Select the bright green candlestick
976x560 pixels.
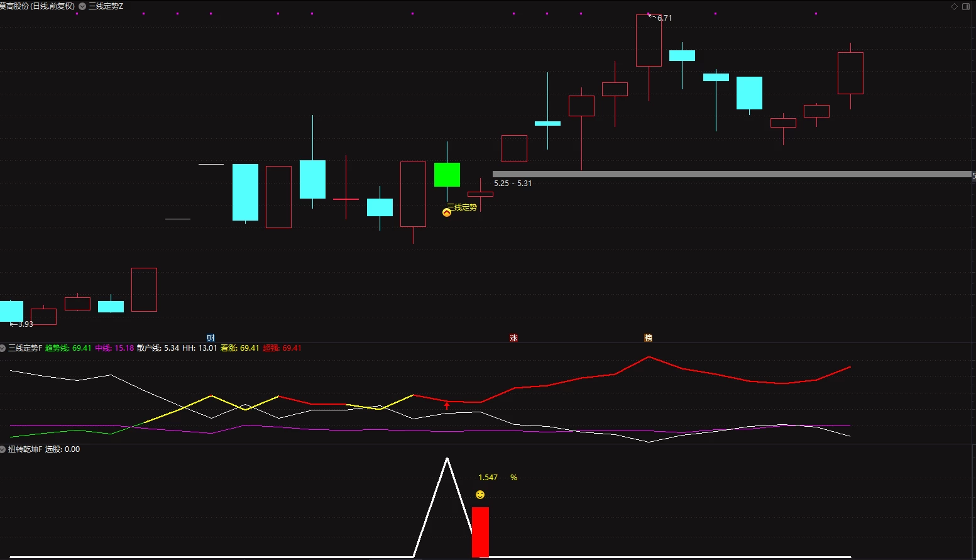coord(447,175)
